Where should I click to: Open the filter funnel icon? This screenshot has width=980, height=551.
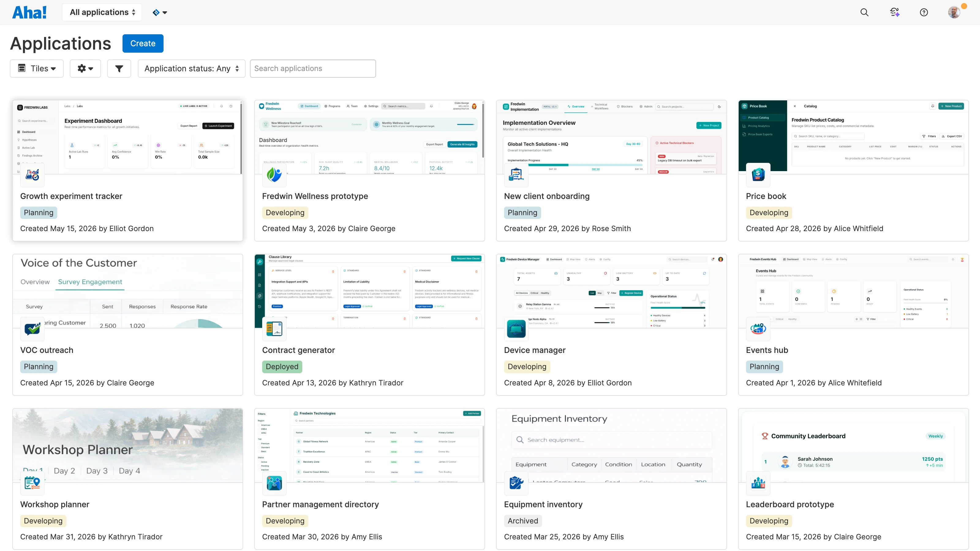click(119, 69)
